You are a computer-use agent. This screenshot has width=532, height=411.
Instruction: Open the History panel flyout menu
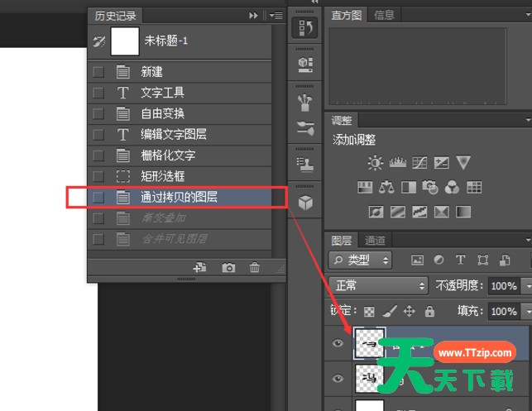pos(276,16)
